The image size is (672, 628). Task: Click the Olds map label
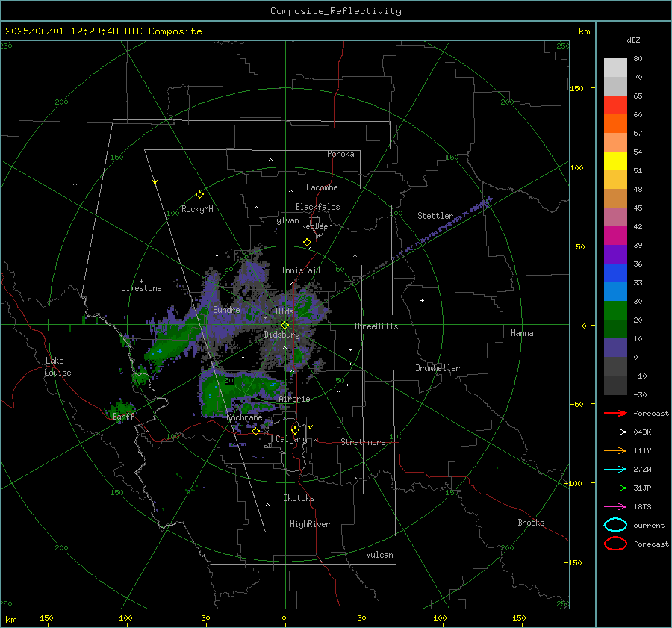pos(284,311)
